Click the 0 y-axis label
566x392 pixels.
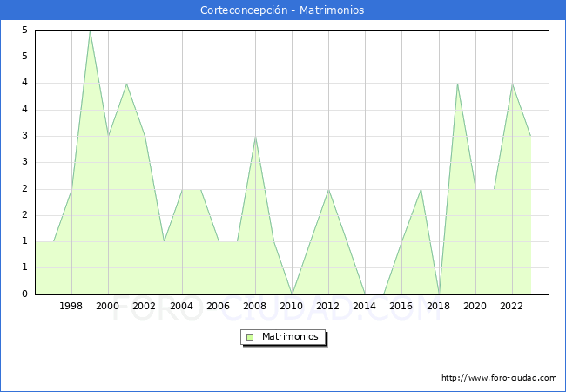tap(24, 294)
